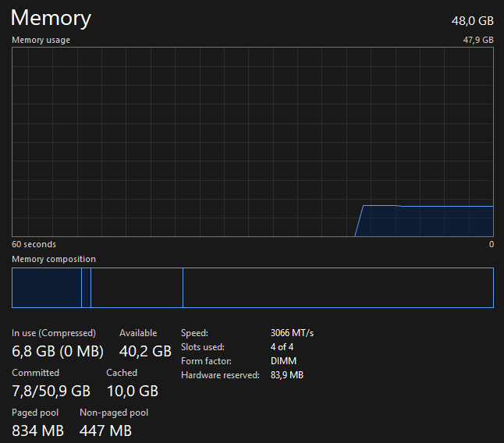Select the 10,0 GB cached value
This screenshot has width=504, height=443.
(133, 391)
